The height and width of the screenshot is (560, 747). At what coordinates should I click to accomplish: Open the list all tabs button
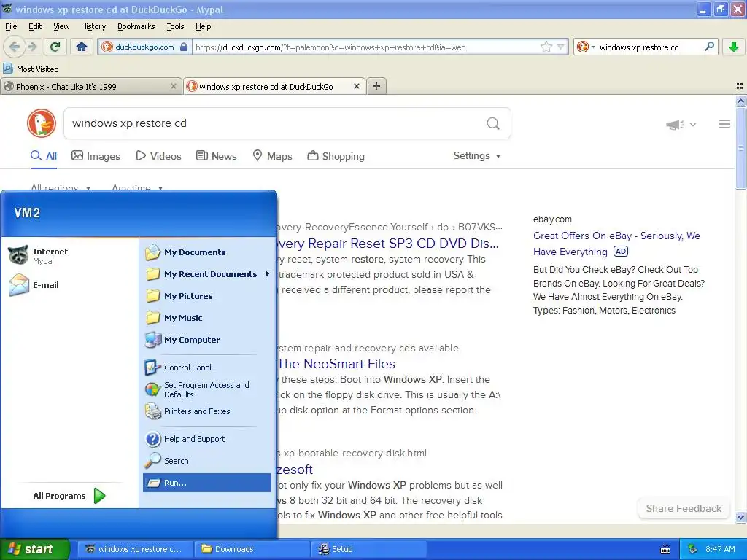tap(740, 86)
